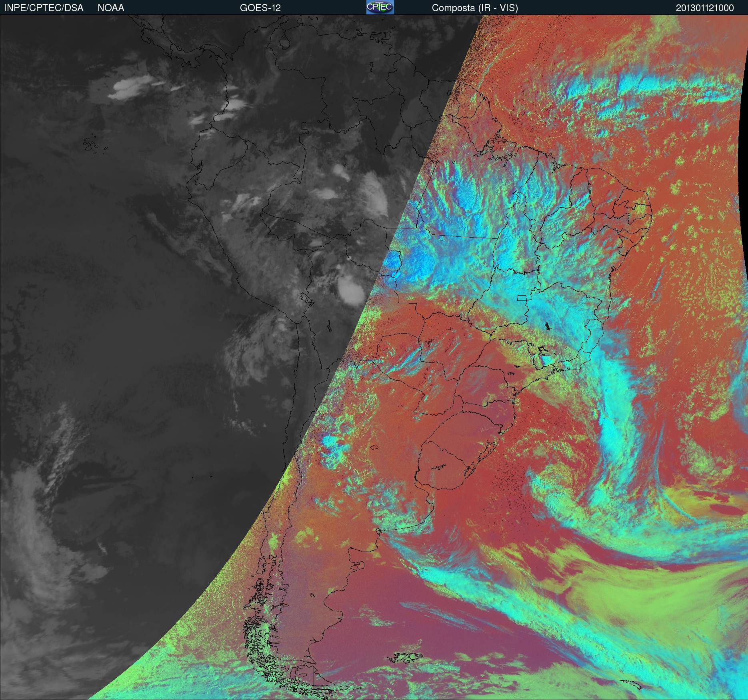Click the GOES-12 satellite label
The width and height of the screenshot is (748, 700).
click(x=260, y=8)
